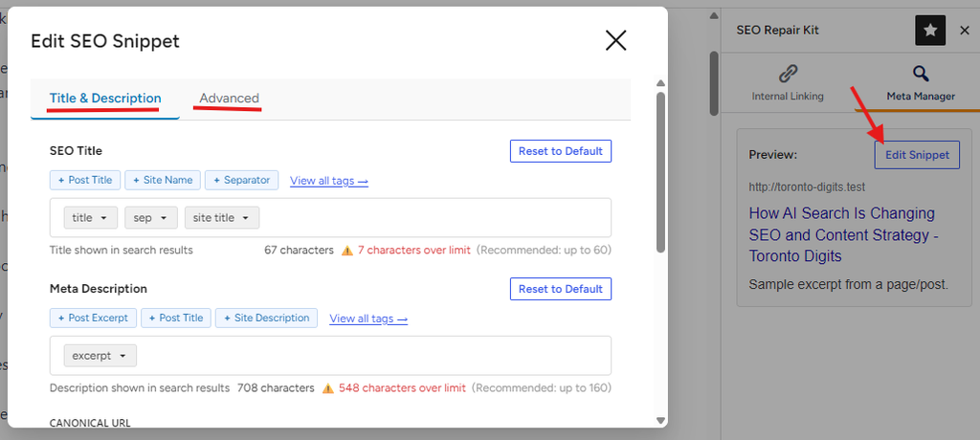
Task: Add the Post Title tag to SEO Title
Action: point(85,180)
